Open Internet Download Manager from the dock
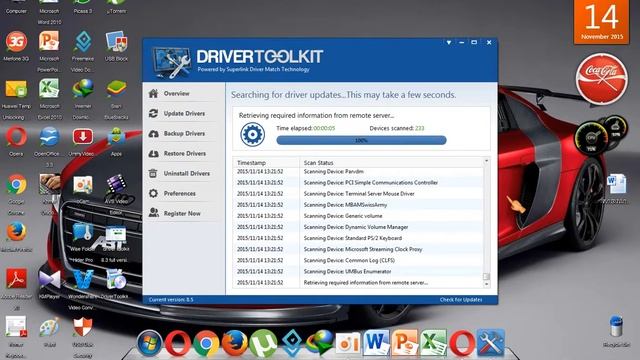 320,343
